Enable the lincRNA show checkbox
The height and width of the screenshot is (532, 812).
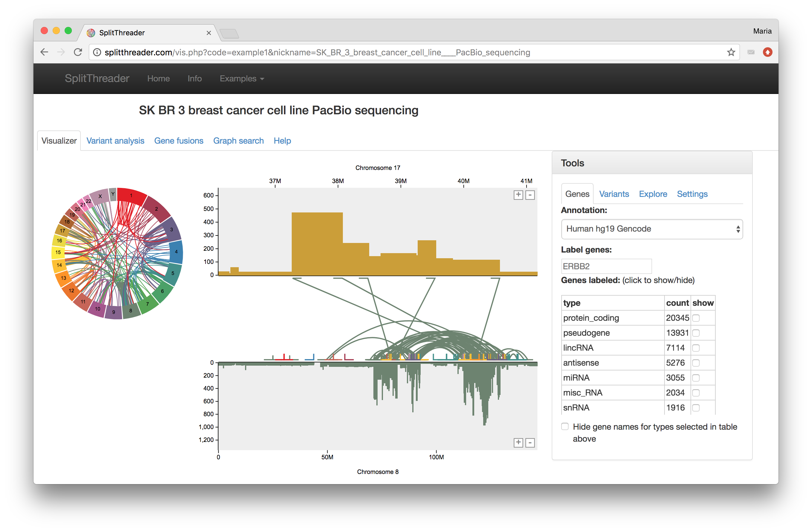point(696,348)
